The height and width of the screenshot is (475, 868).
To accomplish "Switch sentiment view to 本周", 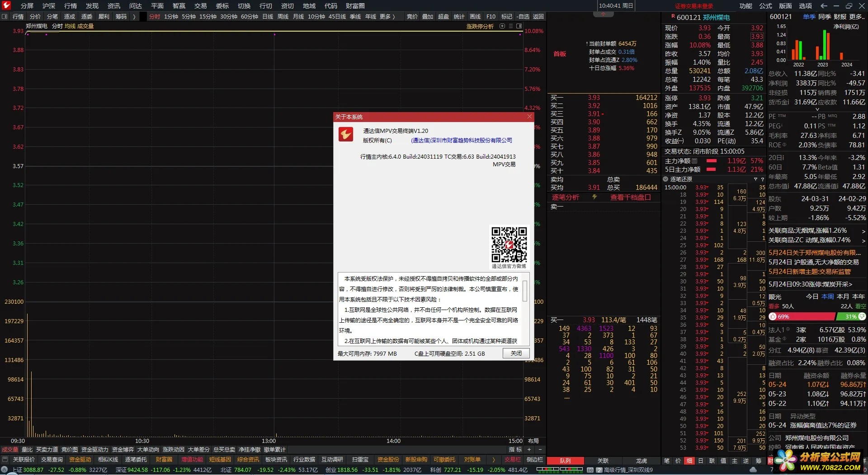I will (x=828, y=296).
